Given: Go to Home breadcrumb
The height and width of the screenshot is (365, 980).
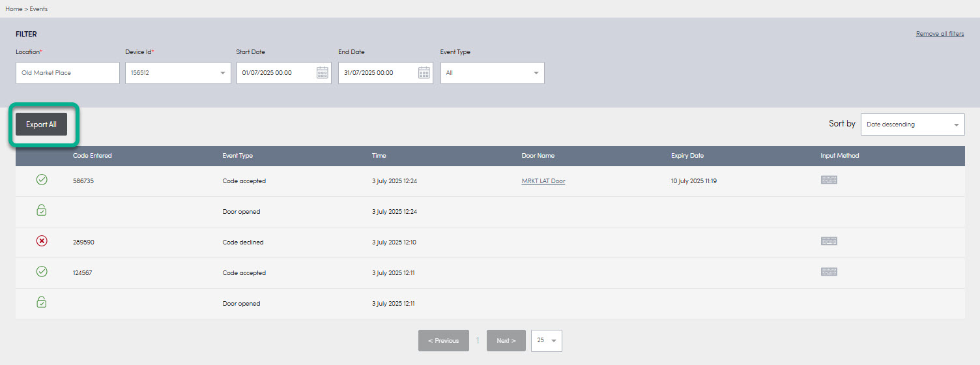Looking at the screenshot, I should click(14, 9).
